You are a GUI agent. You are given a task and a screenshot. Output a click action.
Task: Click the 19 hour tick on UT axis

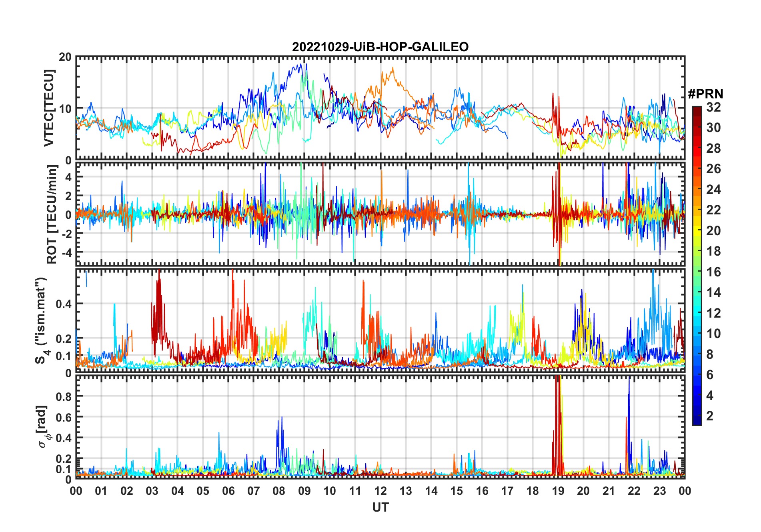[558, 491]
